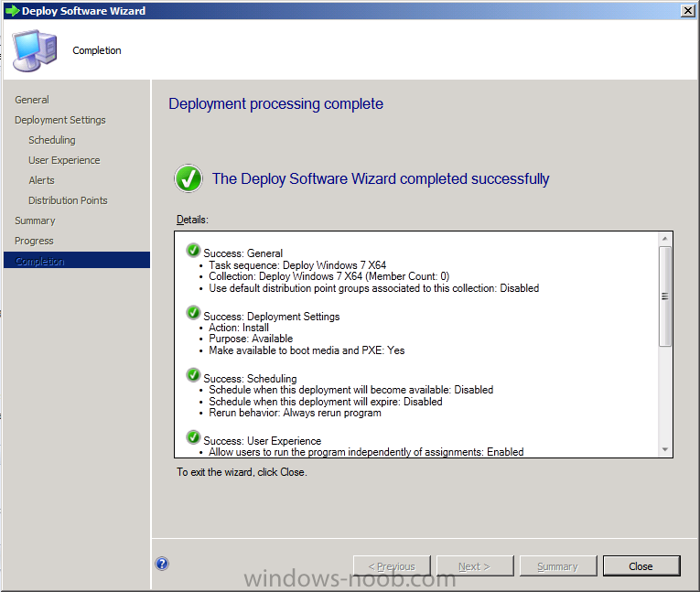Screen dimensions: 700x592
Task: Click the green check next to Success: Scheduling
Action: pyautogui.click(x=193, y=375)
